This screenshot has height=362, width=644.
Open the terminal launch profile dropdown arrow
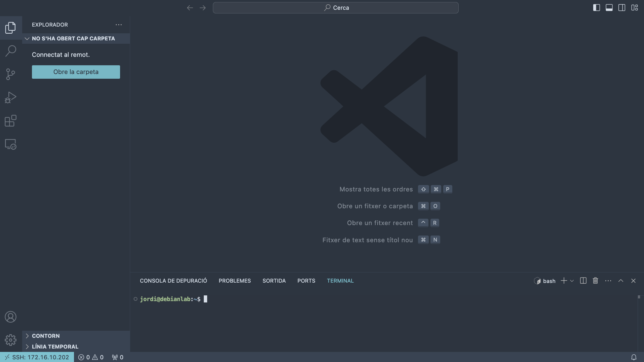572,281
